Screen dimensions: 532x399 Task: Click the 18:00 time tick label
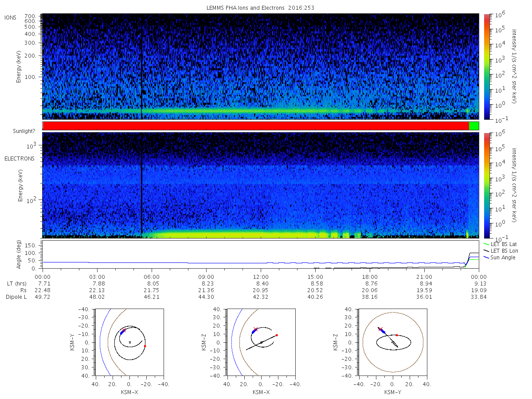(370, 277)
